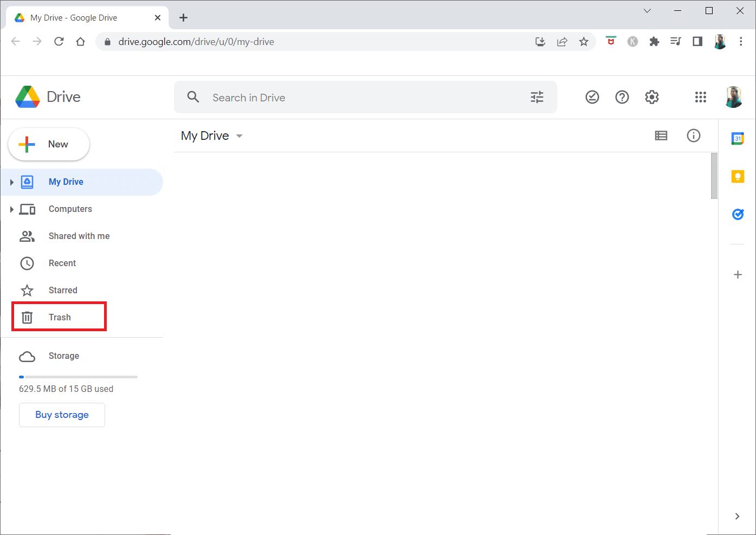Open the Extensions puzzle icon

[x=654, y=42]
